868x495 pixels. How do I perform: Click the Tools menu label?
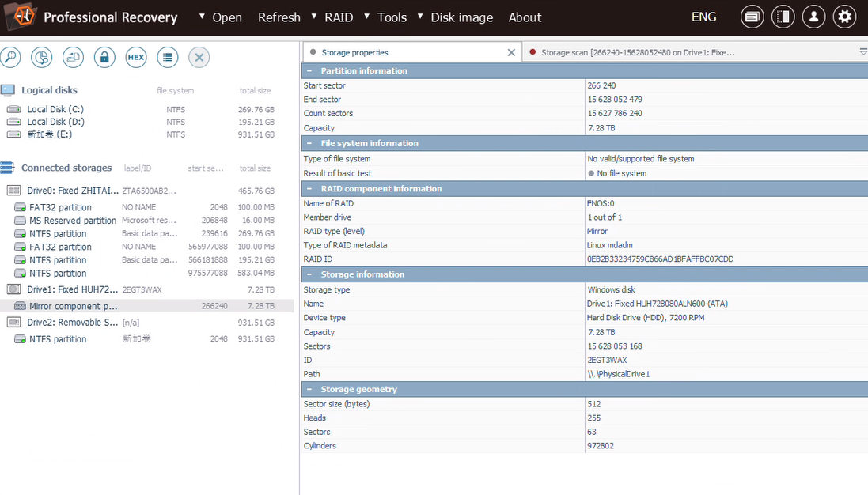click(392, 17)
